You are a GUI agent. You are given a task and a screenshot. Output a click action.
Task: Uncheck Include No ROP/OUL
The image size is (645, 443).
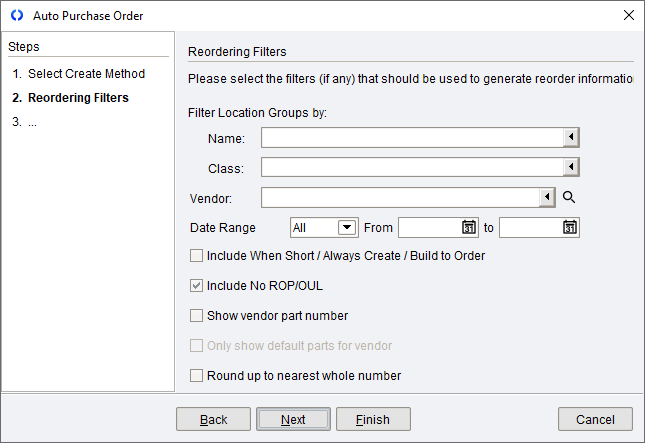pos(197,286)
